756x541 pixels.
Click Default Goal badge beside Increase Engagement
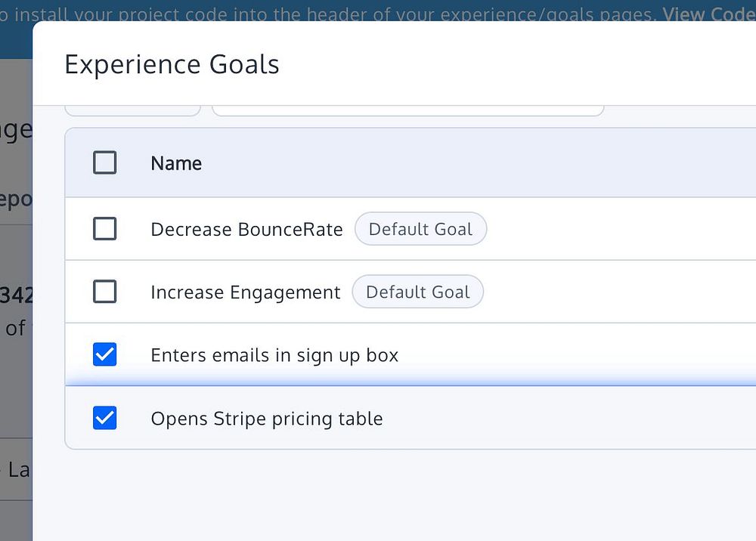(x=417, y=292)
